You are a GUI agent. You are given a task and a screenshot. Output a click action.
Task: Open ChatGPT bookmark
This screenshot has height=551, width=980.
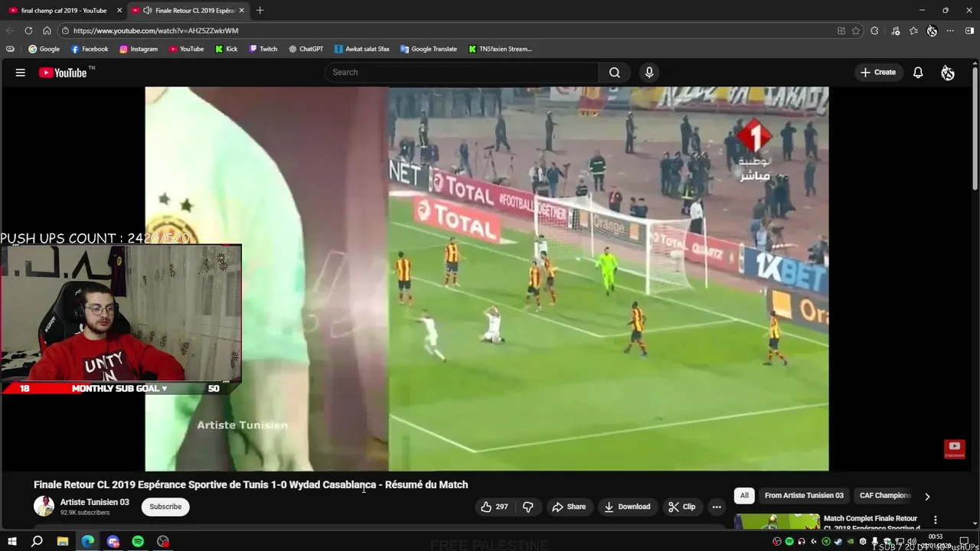(306, 49)
